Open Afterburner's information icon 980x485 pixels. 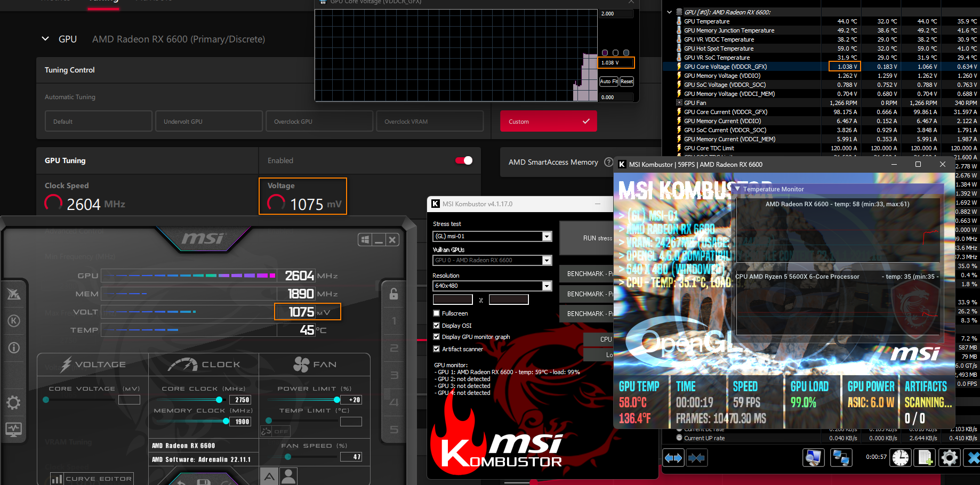[x=14, y=348]
